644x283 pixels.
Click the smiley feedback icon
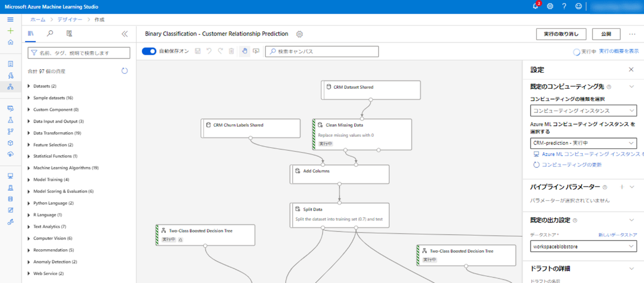coord(578,6)
